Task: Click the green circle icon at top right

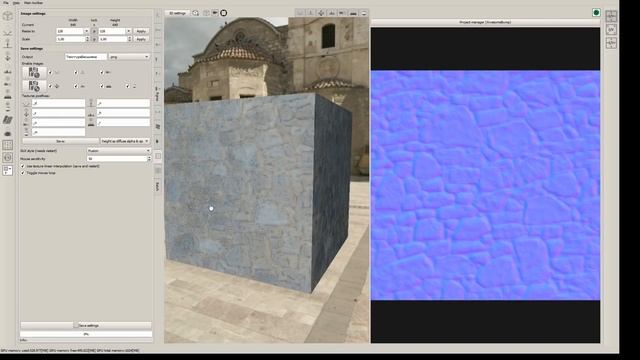Action: 596,13
